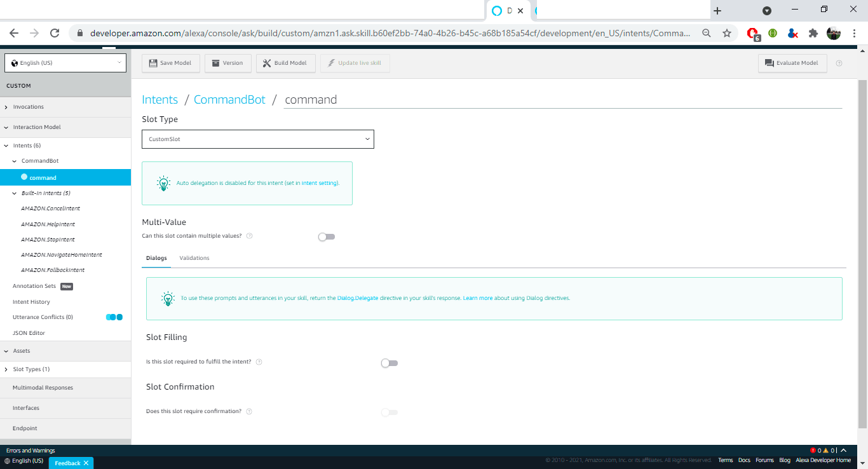Screen dimensions: 868x469
Task: Click the Version button
Action: (x=227, y=63)
